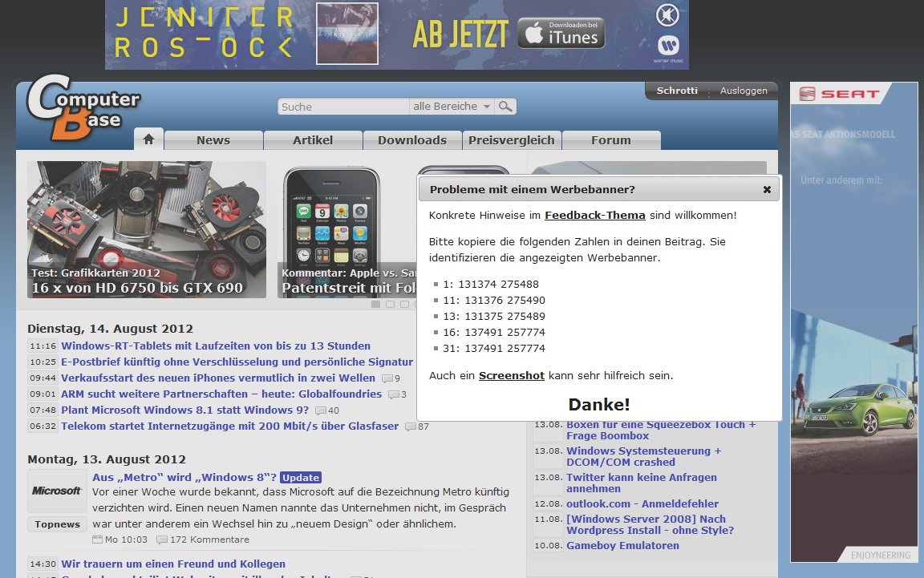The width and height of the screenshot is (924, 578).
Task: Open the Preisvergleich tab
Action: [512, 140]
